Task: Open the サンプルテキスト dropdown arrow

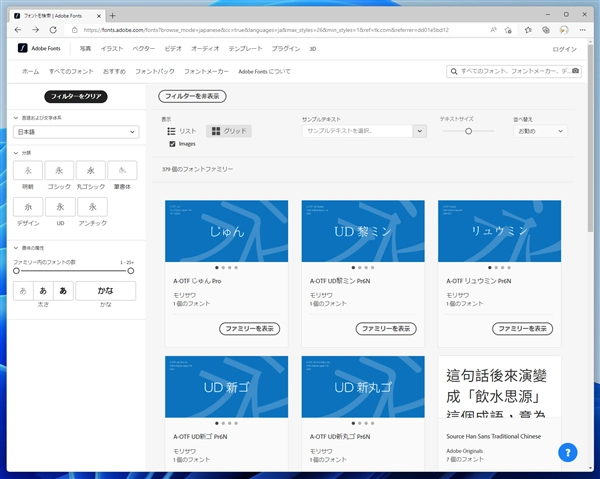Action: 419,131
